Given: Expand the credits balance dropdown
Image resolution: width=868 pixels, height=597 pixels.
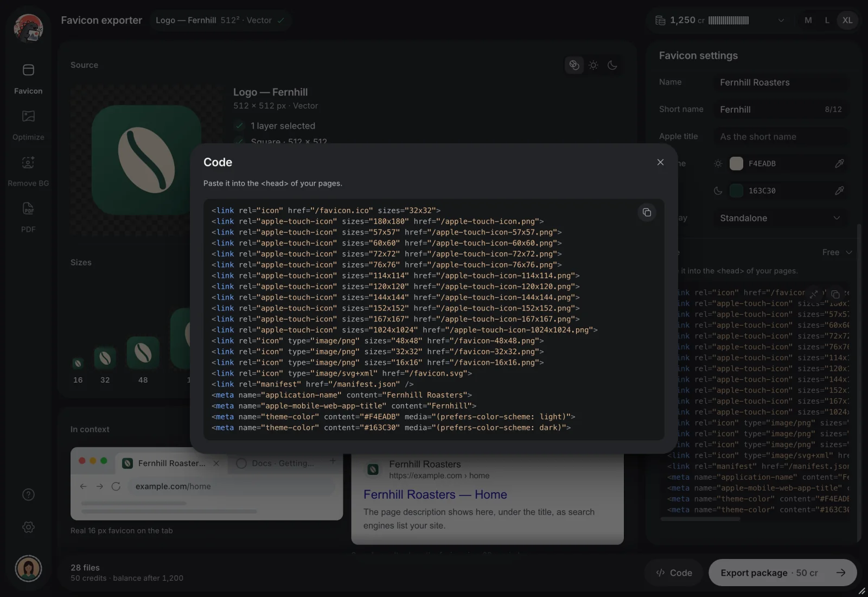Looking at the screenshot, I should coord(781,20).
